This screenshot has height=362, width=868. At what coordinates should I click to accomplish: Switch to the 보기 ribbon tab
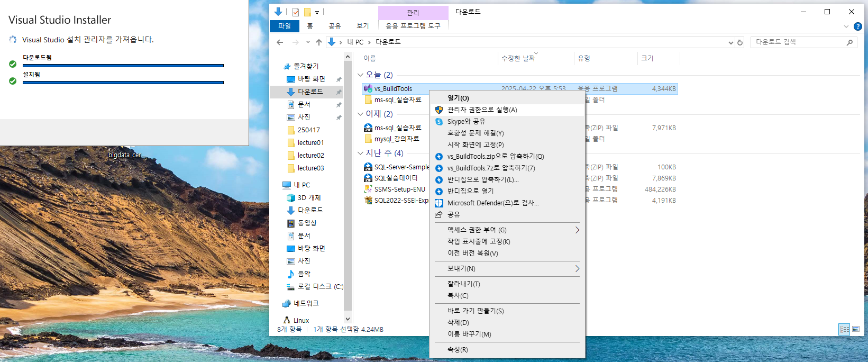(x=363, y=26)
